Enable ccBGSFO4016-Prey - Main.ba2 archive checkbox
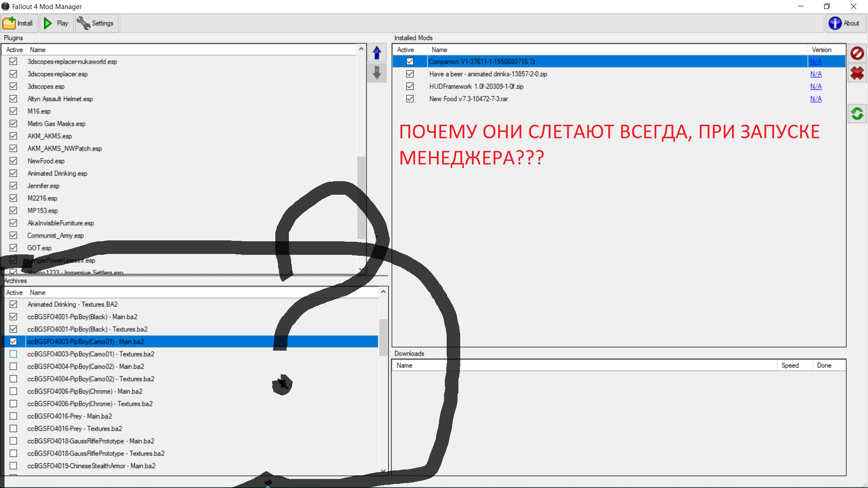Screen dimensions: 868x488 click(x=14, y=416)
